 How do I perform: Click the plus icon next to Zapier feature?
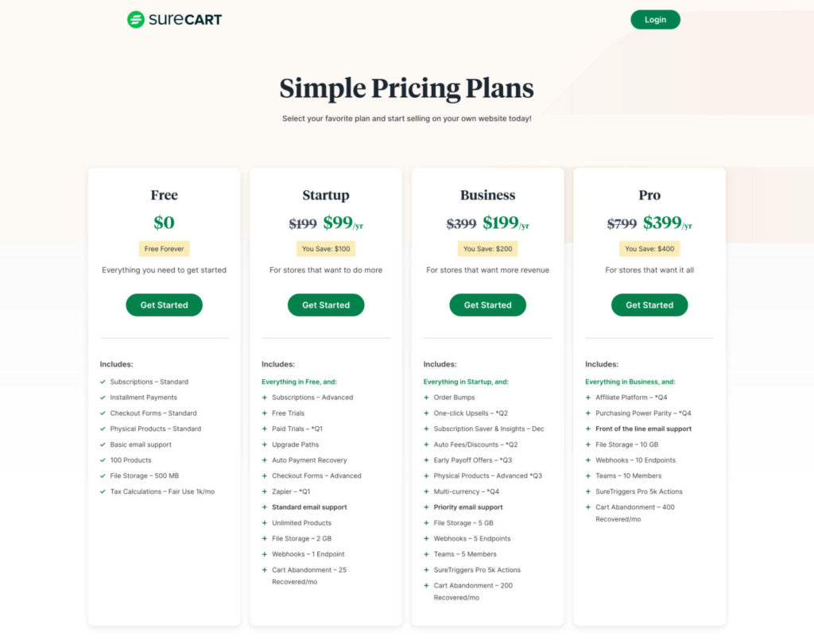point(265,491)
